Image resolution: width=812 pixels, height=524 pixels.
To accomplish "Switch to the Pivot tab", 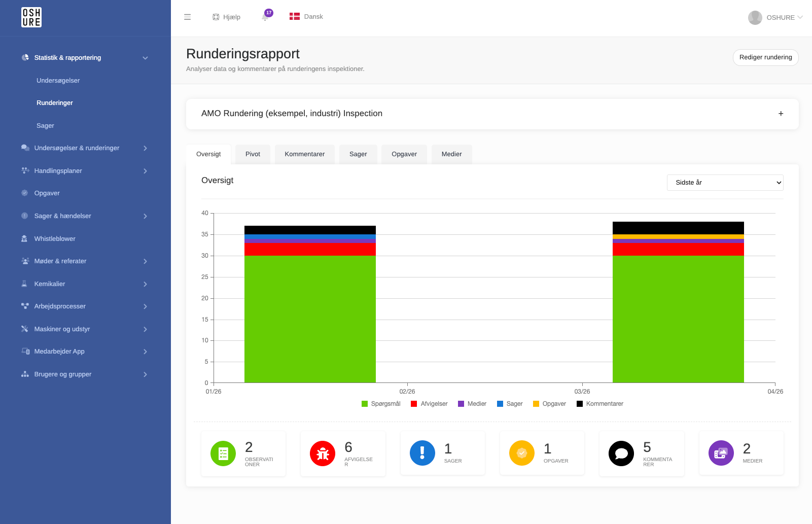I will (253, 154).
